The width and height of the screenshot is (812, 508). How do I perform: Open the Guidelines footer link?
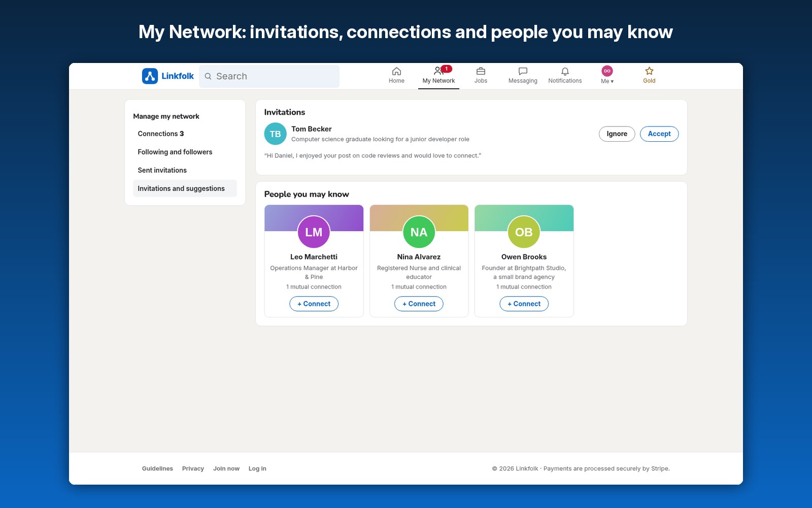coord(157,469)
